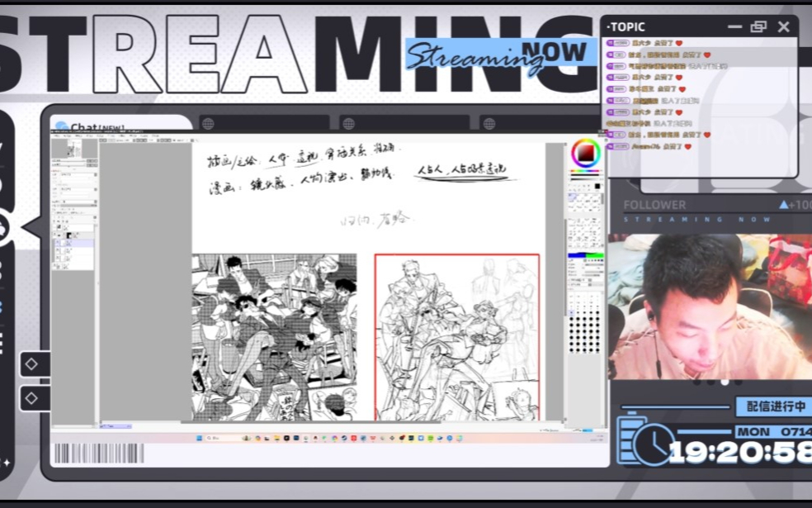Click the rightmost globe tab in the overlay frame
The width and height of the screenshot is (812, 508).
(x=539, y=123)
